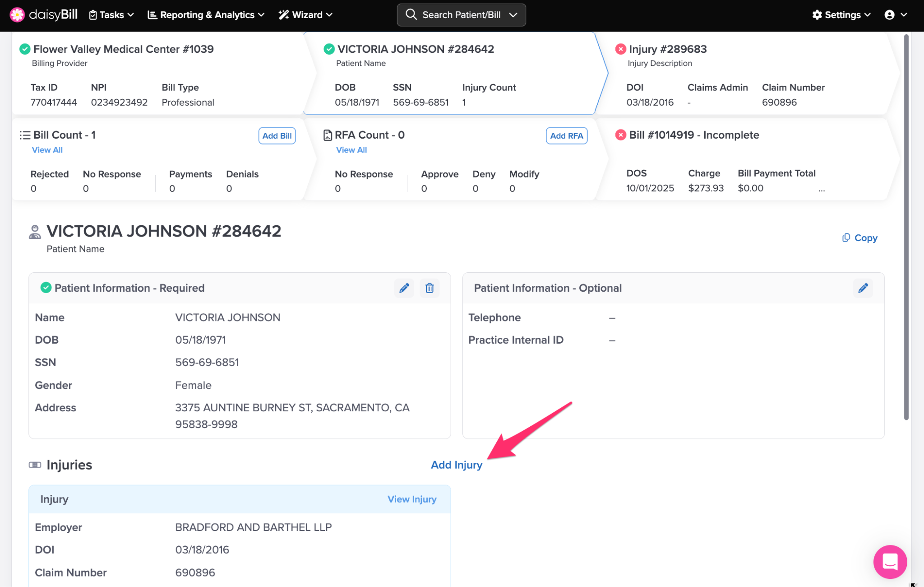Click the red X beside Bill #1014919

pyautogui.click(x=621, y=135)
